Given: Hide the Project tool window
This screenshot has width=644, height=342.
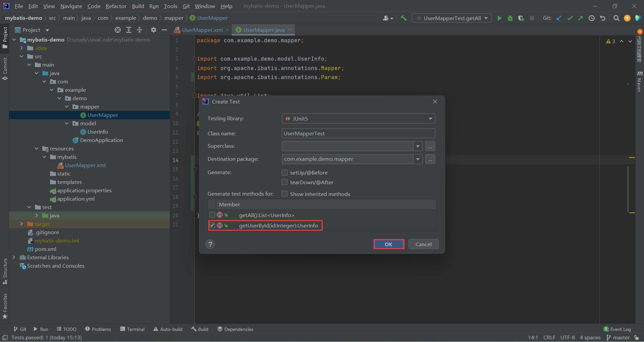Looking at the screenshot, I should [x=164, y=30].
